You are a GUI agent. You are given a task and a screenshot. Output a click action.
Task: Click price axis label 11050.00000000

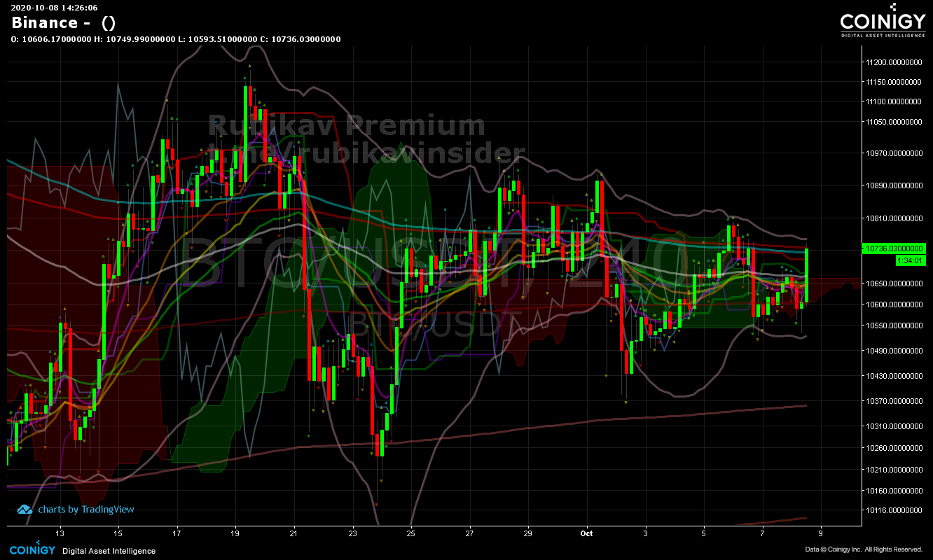coord(894,122)
